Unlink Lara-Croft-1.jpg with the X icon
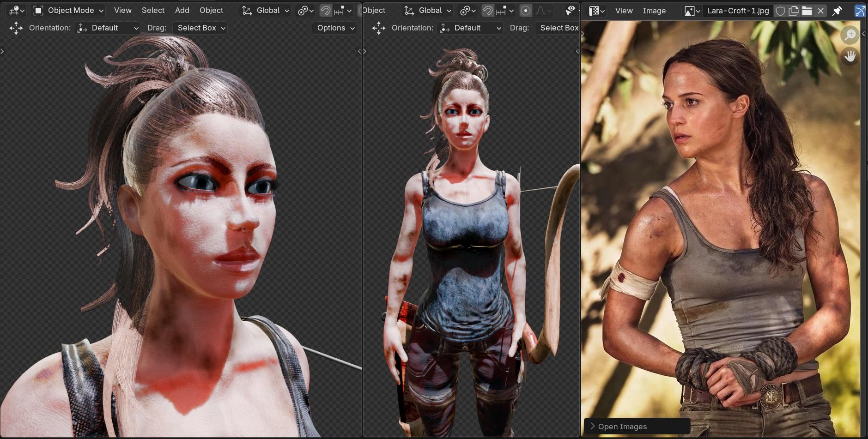The image size is (868, 439). [x=820, y=11]
